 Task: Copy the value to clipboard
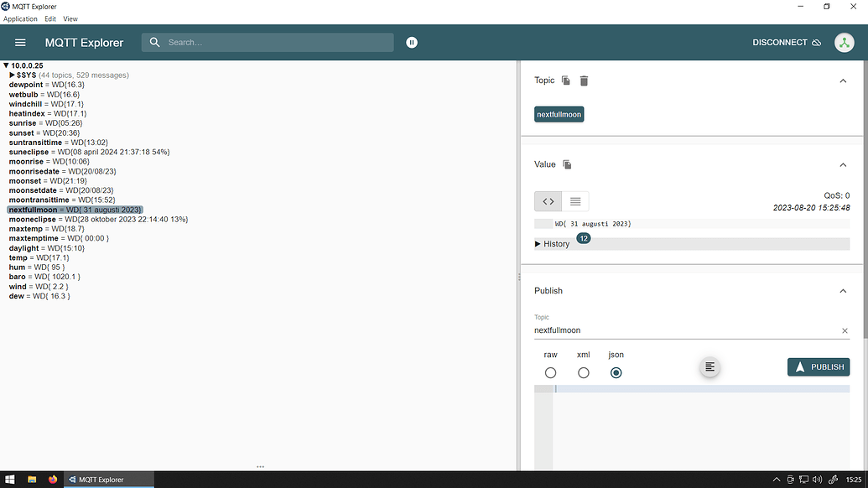click(x=567, y=165)
